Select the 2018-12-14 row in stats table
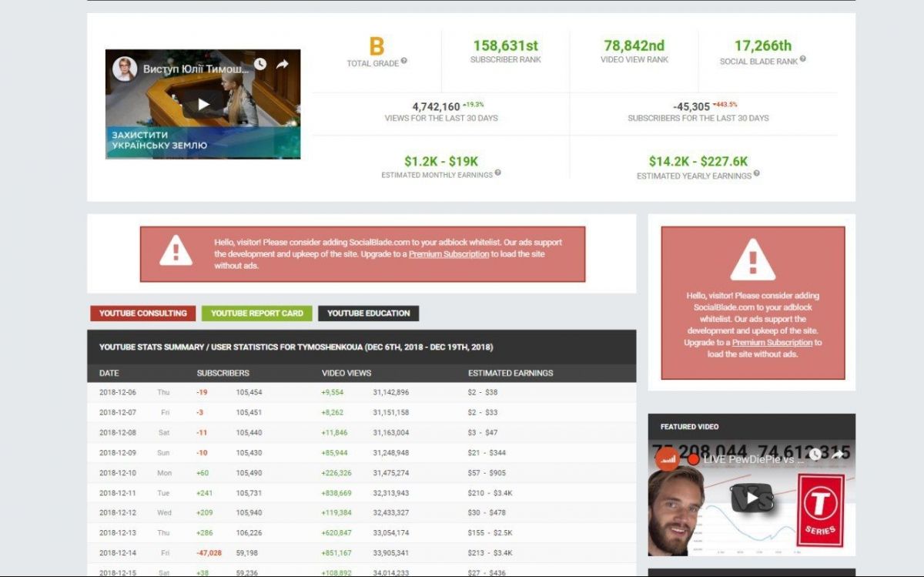The height and width of the screenshot is (577, 924). click(361, 553)
